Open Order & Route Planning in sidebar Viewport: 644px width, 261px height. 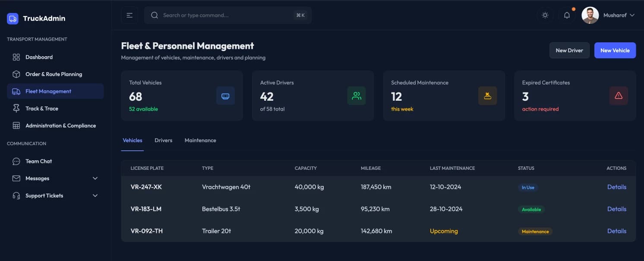tap(54, 74)
